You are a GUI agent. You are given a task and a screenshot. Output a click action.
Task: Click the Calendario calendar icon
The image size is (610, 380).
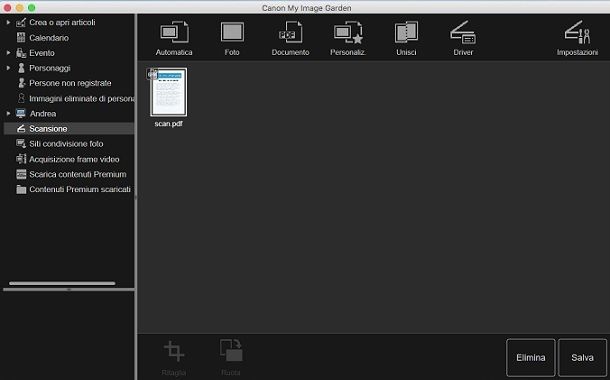coord(21,38)
